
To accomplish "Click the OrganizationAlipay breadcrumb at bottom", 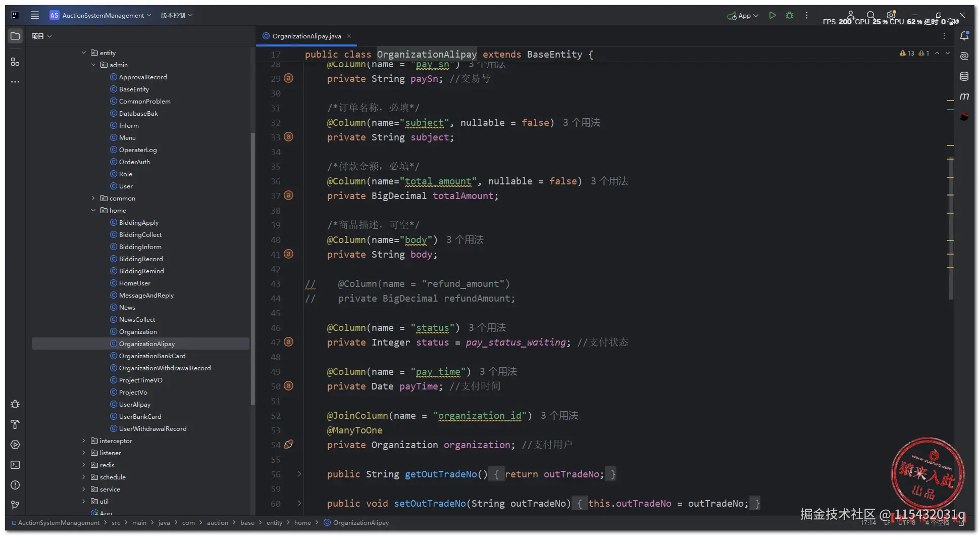I will (x=356, y=522).
